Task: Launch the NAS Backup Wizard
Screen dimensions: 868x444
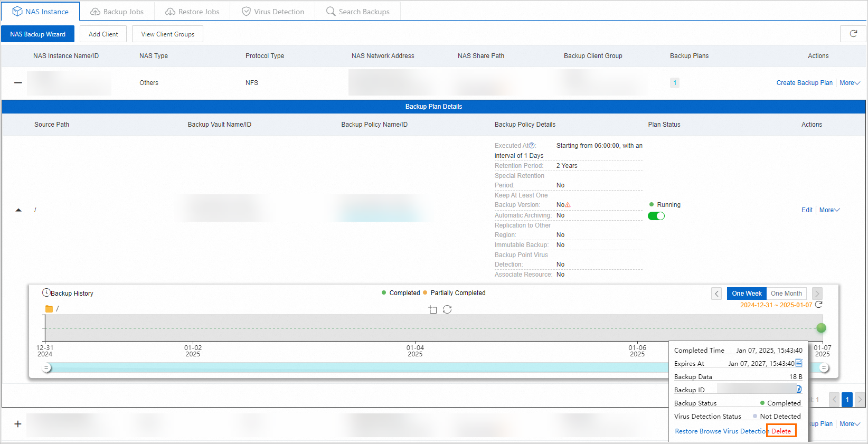Action: [38, 34]
